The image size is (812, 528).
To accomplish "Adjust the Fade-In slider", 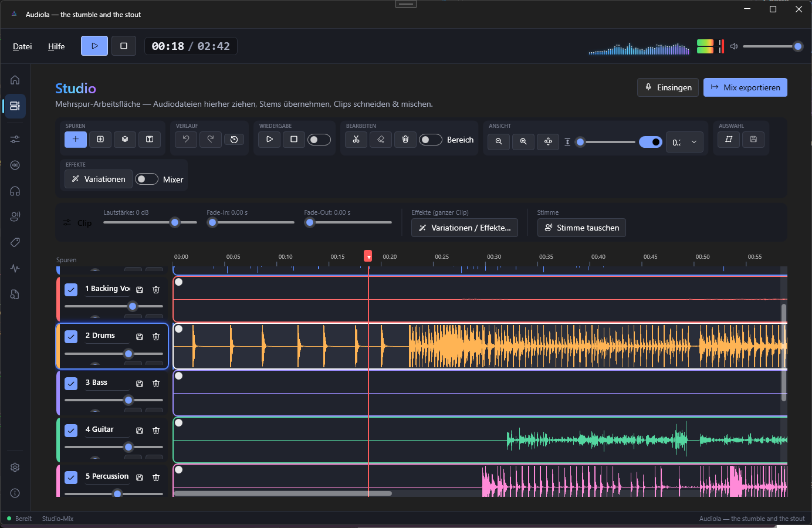I will [x=251, y=222].
